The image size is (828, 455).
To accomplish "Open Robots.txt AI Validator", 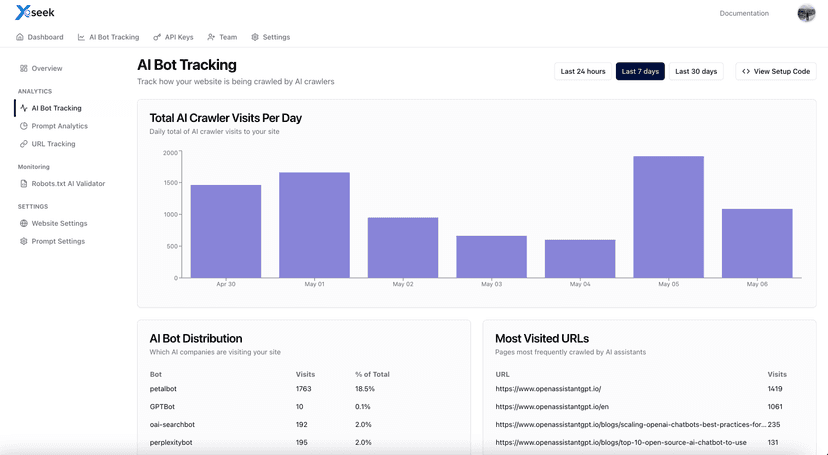I will [x=68, y=183].
